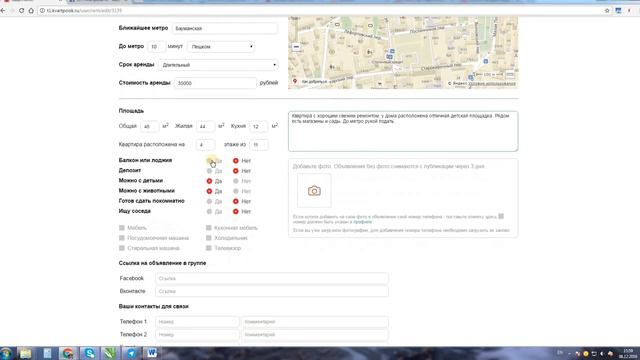Open the green app in taskbar
Screen dimensions: 640x360
110,353
